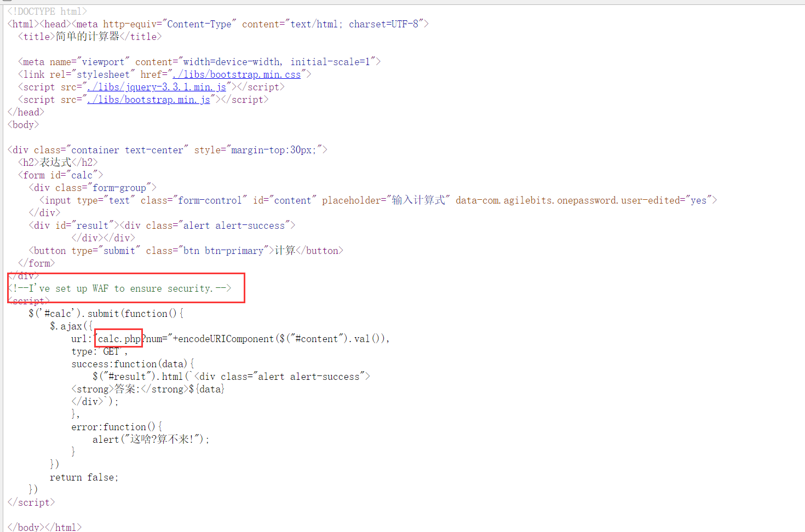
Task: Click the div id="result" line
Action: pos(162,225)
